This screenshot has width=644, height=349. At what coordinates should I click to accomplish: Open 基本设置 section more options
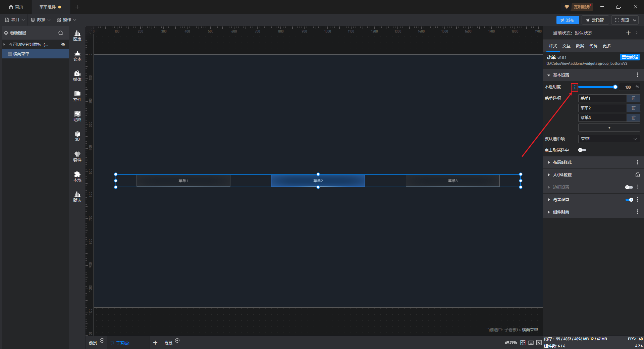tap(638, 75)
